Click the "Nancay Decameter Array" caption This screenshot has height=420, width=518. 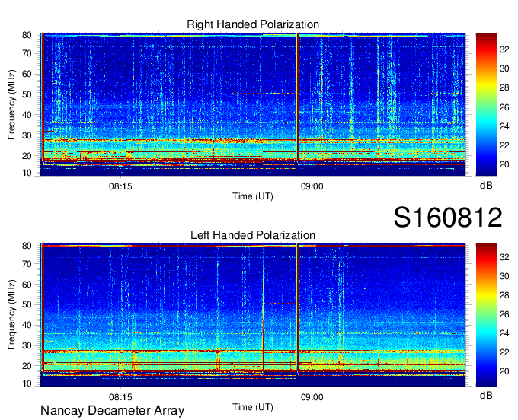click(112, 411)
